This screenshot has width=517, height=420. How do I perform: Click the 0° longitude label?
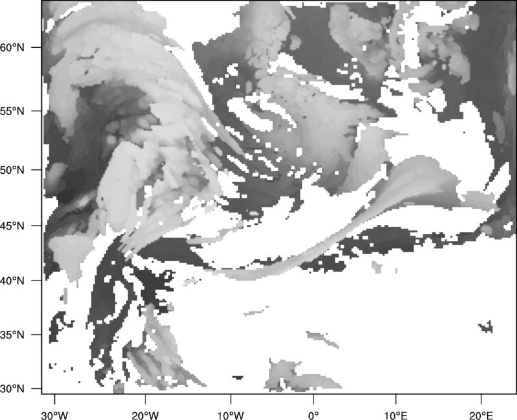[x=313, y=415]
